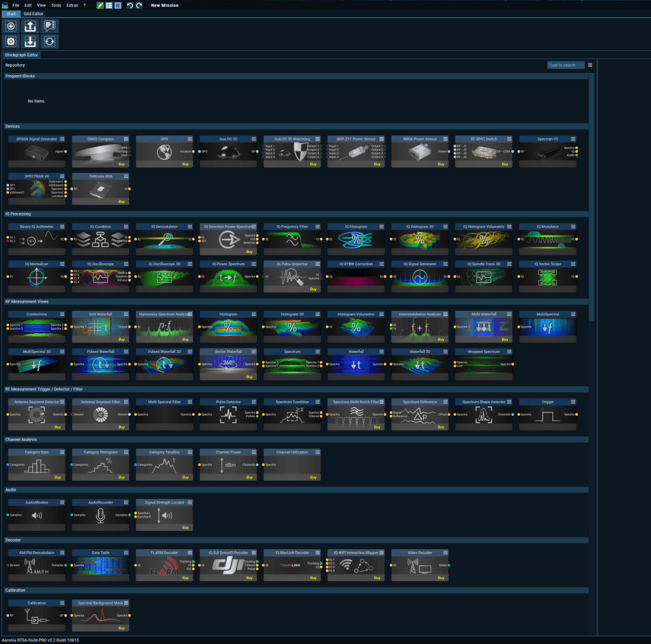Click the redo arrow in title bar
Viewport: 651px width, 644px height.
coord(139,5)
